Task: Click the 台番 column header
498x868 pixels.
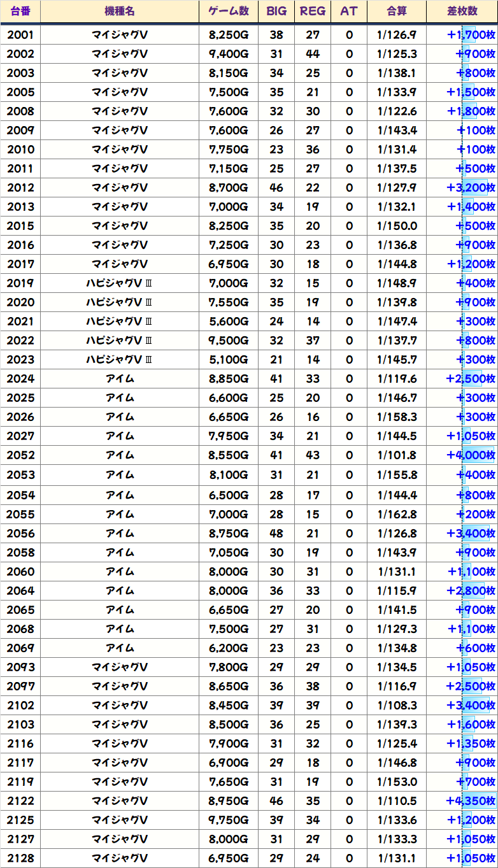Action: click(x=20, y=11)
